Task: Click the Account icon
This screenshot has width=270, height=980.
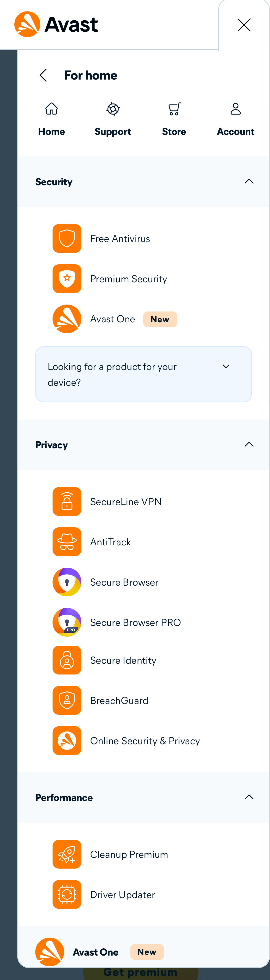Action: [x=235, y=109]
